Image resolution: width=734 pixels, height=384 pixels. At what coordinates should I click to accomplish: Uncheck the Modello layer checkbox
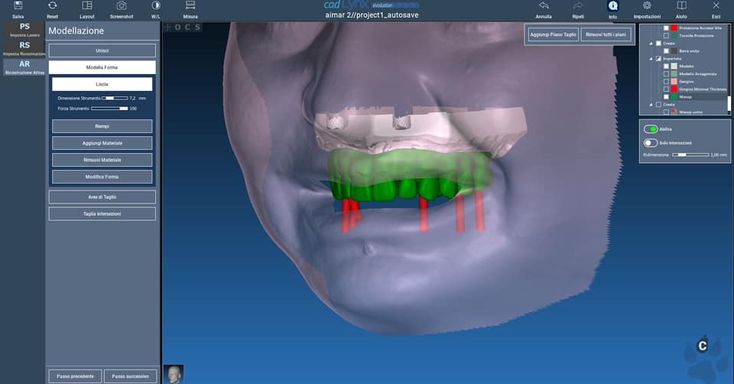coord(666,66)
